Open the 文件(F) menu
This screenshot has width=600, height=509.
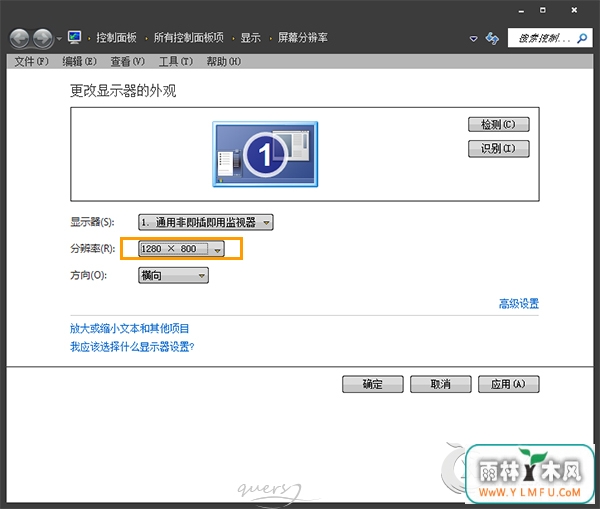[31, 62]
